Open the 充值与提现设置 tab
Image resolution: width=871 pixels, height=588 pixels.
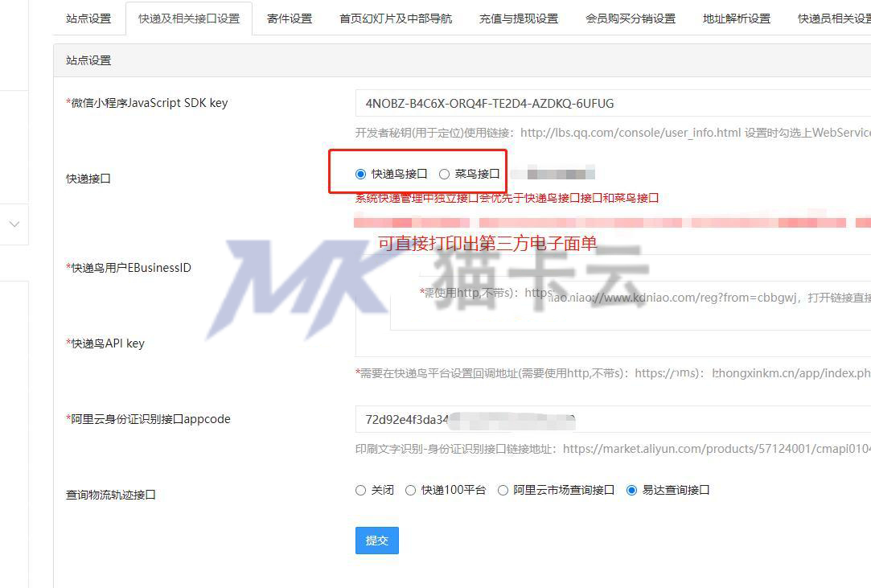click(519, 19)
